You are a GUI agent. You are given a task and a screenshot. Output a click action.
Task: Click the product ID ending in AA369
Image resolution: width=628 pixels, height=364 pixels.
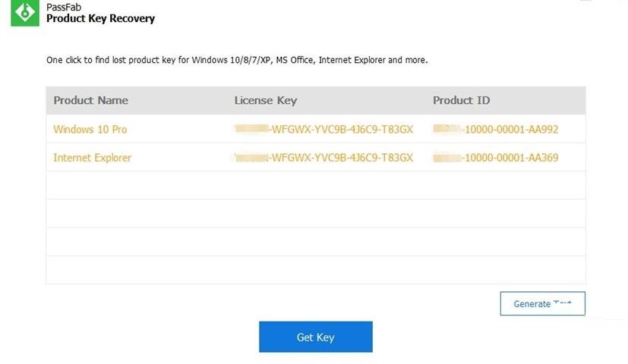click(x=496, y=158)
